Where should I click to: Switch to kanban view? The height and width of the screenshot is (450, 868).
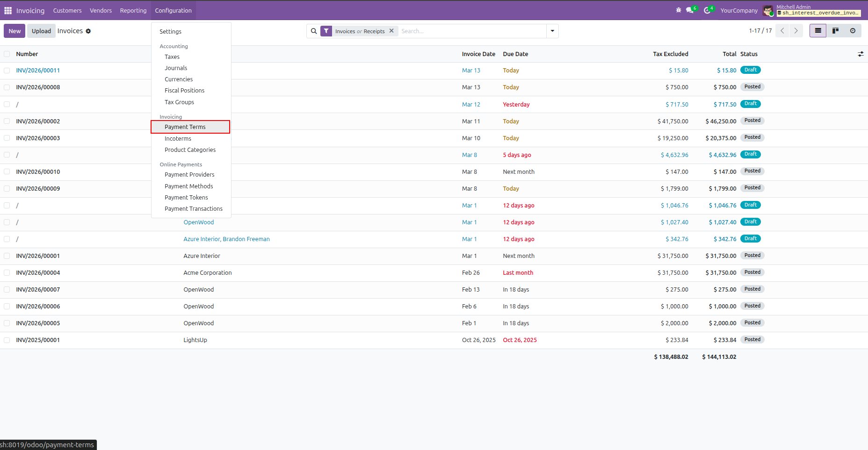[835, 31]
